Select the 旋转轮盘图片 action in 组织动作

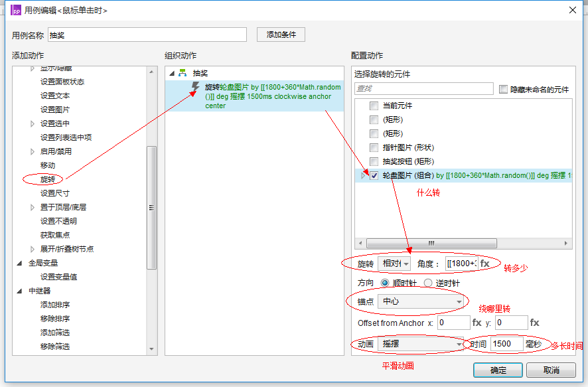255,96
